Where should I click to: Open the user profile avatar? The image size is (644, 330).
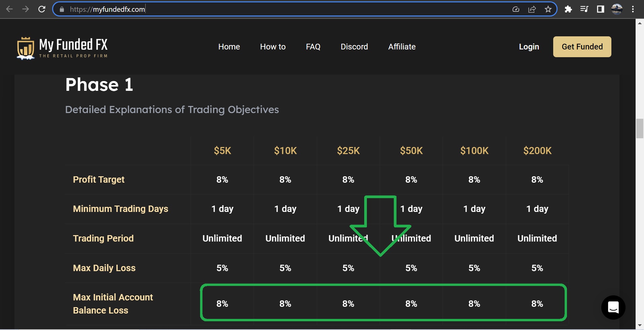617,9
